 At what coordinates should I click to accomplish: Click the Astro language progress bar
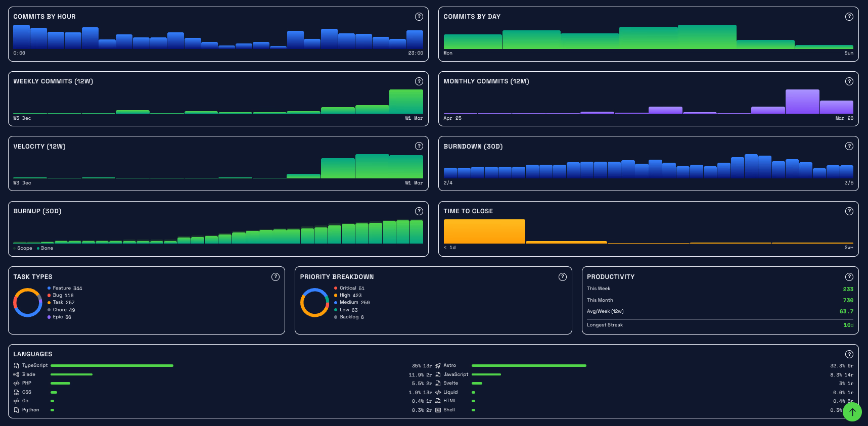click(529, 365)
